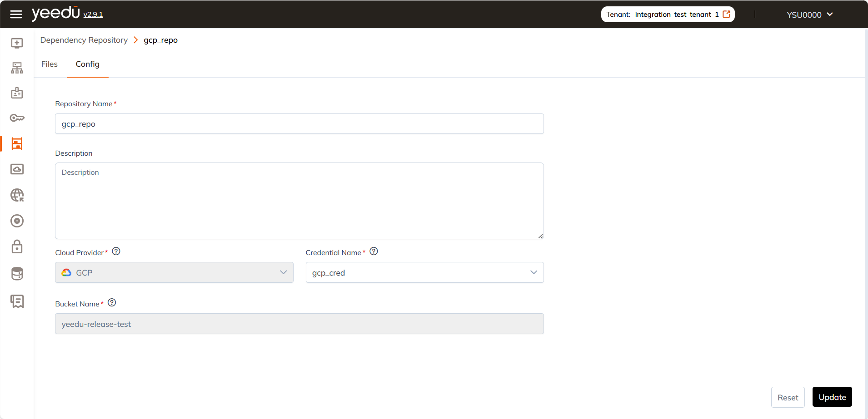Open the clusters hierarchy section in sidebar
868x419 pixels.
click(16, 67)
